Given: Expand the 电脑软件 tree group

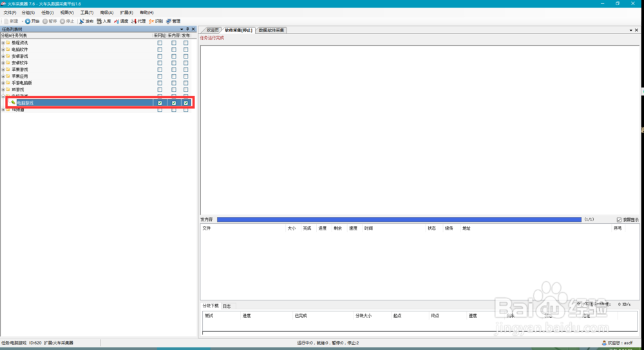Looking at the screenshot, I should pyautogui.click(x=3, y=50).
